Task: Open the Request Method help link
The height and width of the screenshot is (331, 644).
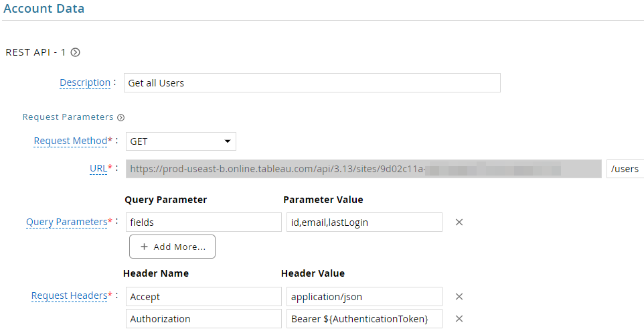Action: (x=70, y=141)
